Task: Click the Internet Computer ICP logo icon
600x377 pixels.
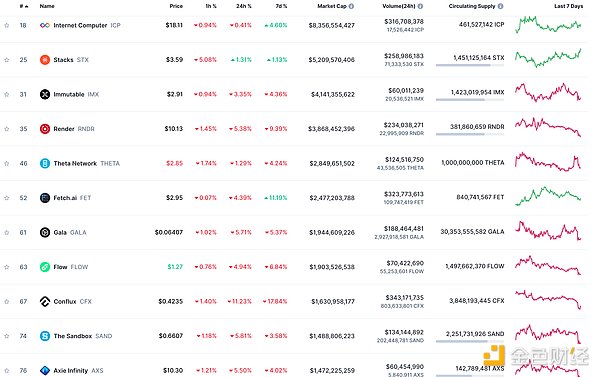Action: pyautogui.click(x=45, y=25)
